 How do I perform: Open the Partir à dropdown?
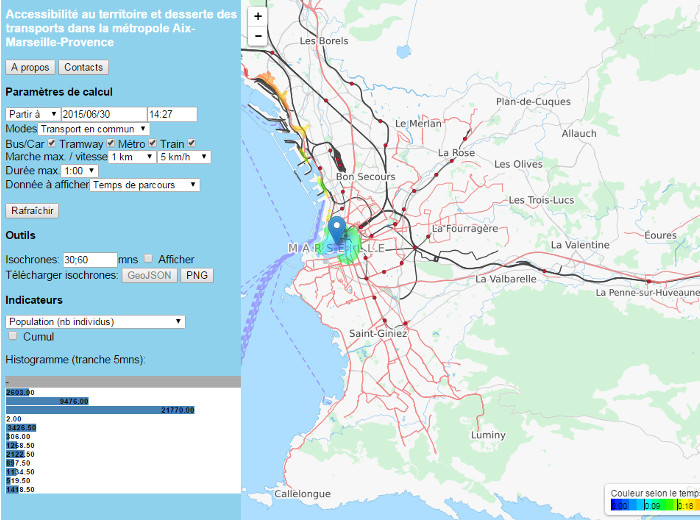33,114
